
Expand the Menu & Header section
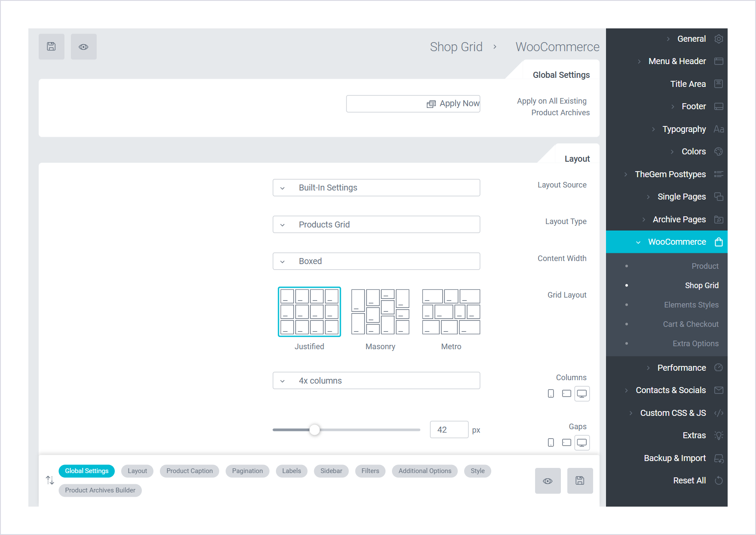click(667, 61)
